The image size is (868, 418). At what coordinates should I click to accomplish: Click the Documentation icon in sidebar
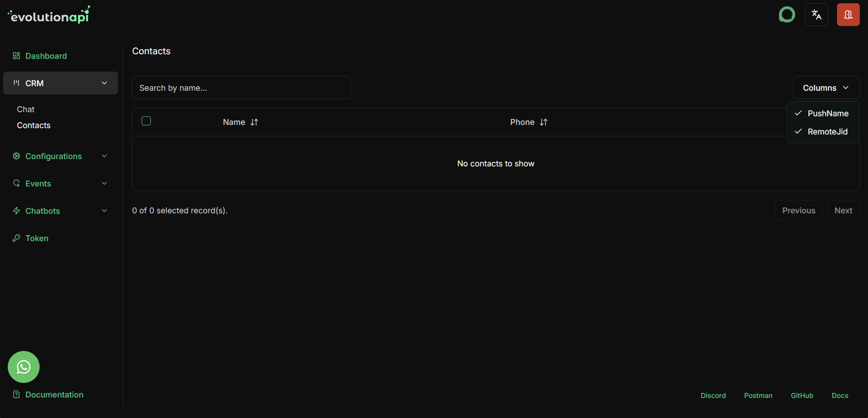point(16,394)
